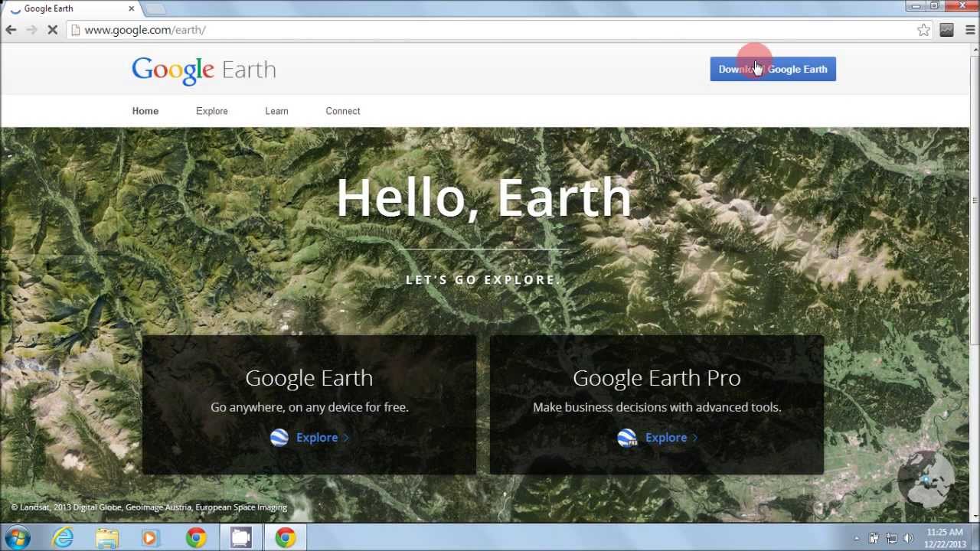Click the Google Earth globe icon
The width and height of the screenshot is (980, 551).
(279, 438)
